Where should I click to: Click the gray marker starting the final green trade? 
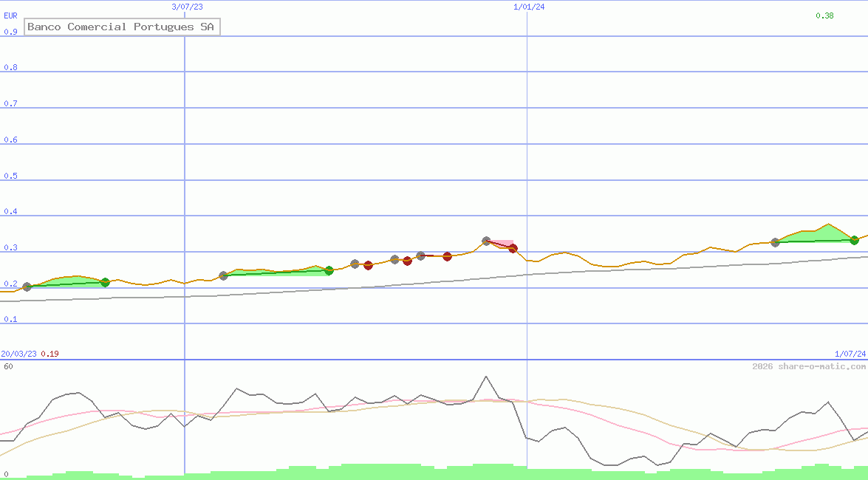(x=775, y=242)
